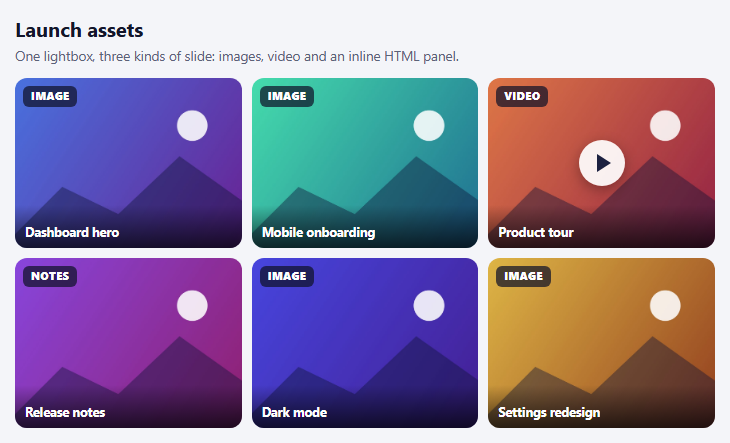Select the 'Dashboard hero' caption text
730x443 pixels.
tap(72, 232)
